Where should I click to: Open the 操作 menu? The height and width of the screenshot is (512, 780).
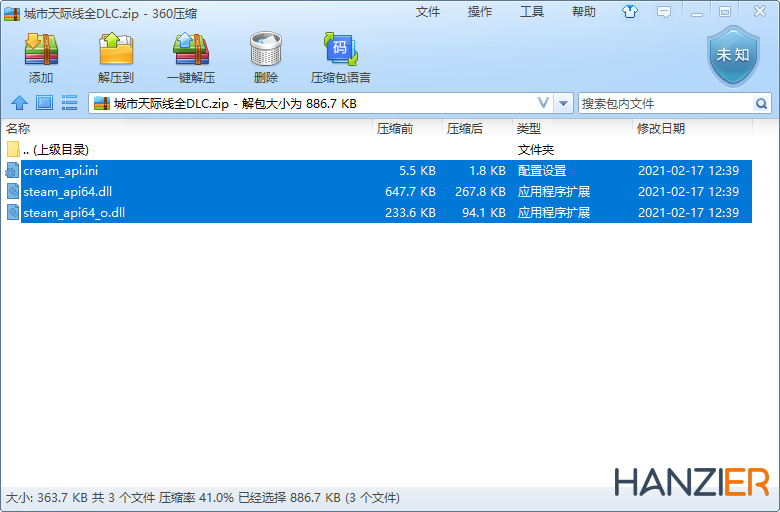click(x=480, y=11)
